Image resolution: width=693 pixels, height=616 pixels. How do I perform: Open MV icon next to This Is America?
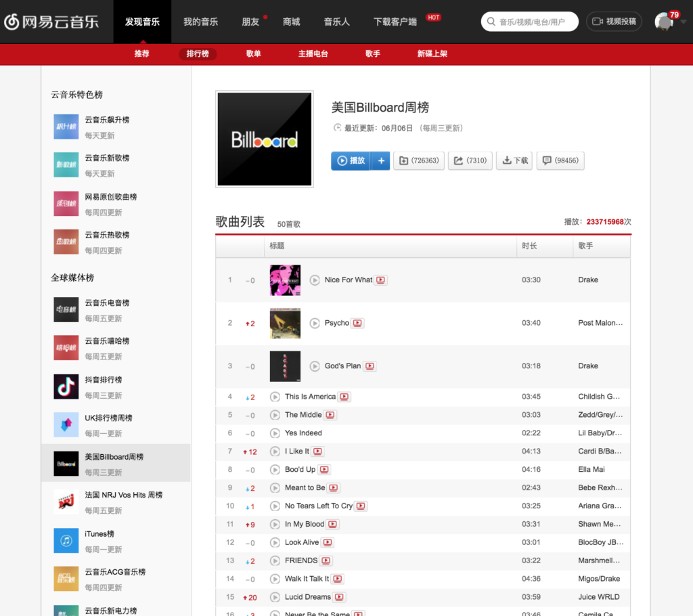[344, 397]
